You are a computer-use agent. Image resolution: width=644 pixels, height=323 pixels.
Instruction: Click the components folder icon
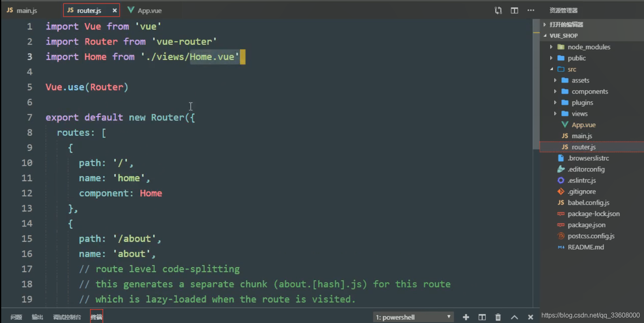565,91
